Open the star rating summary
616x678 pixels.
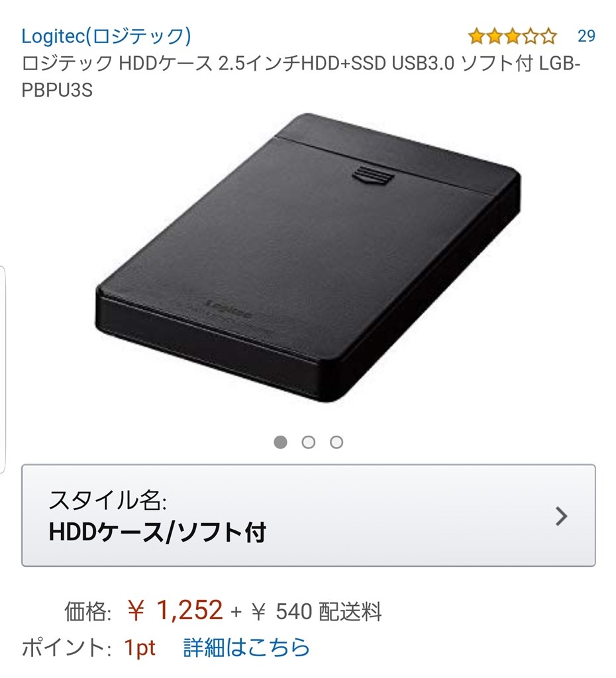[x=513, y=36]
